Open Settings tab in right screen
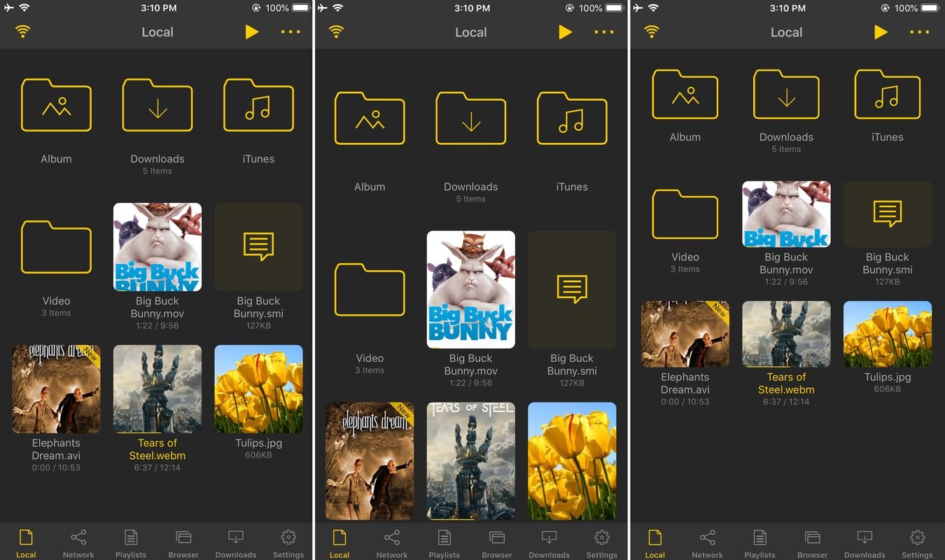This screenshot has width=945, height=560. pyautogui.click(x=918, y=543)
